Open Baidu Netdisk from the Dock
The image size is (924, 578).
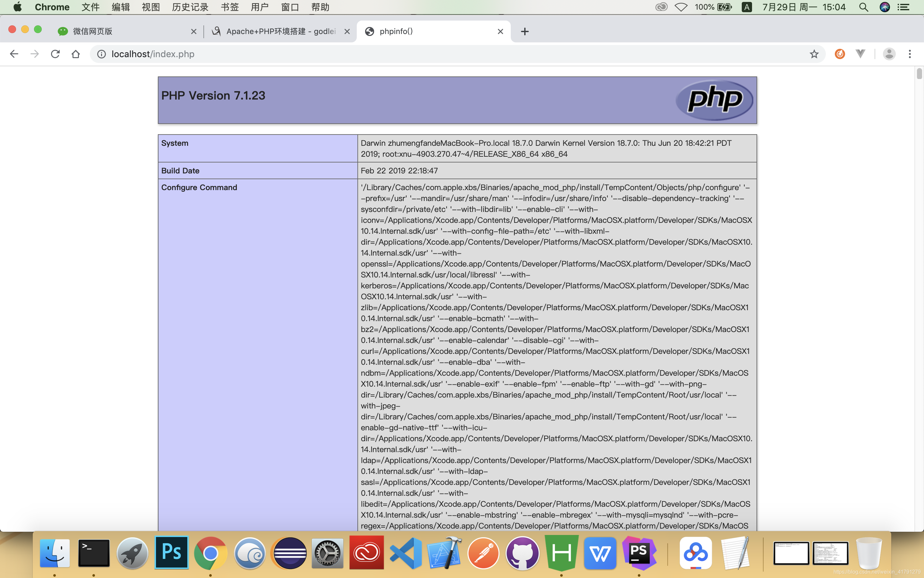coord(696,553)
